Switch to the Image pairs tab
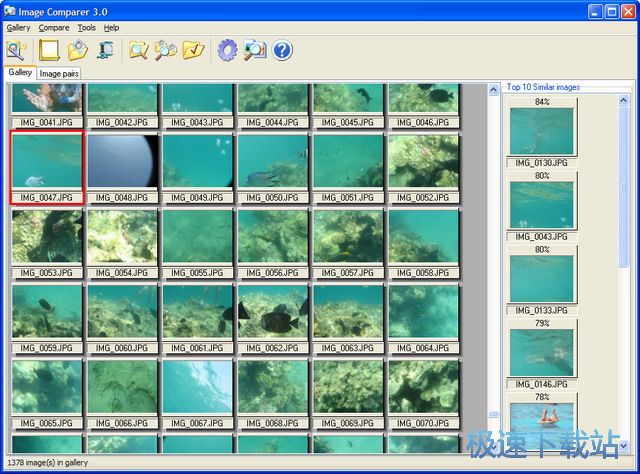640x474 pixels. pyautogui.click(x=60, y=73)
